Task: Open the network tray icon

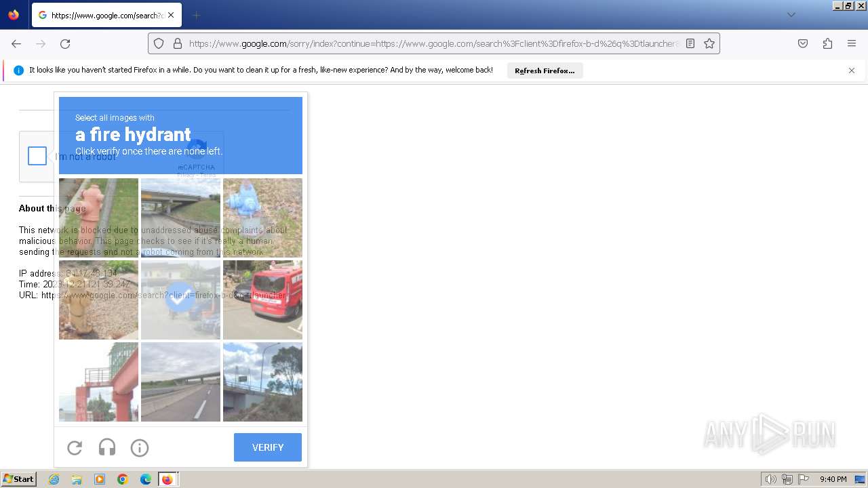Action: pyautogui.click(x=787, y=479)
